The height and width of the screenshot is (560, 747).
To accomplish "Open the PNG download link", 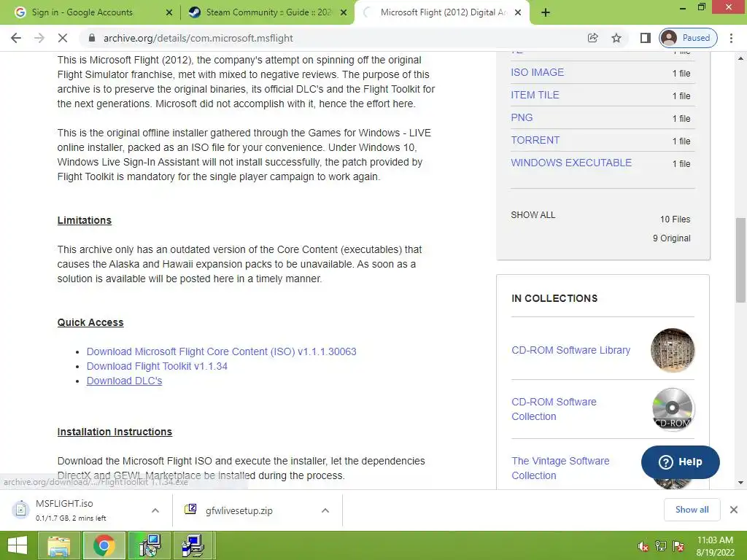I will click(522, 117).
